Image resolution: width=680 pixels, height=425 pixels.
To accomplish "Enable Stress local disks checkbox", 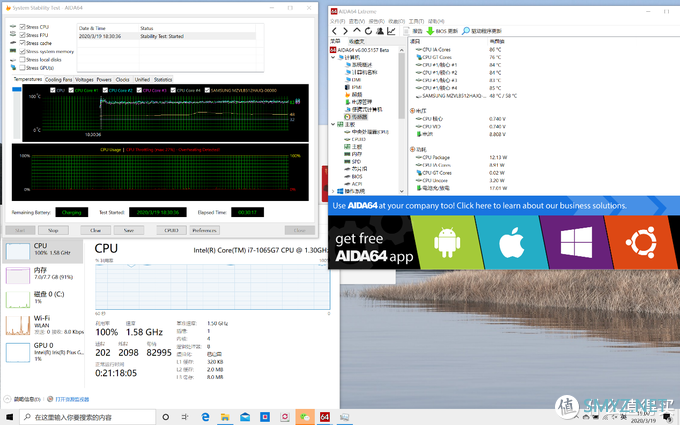I will point(23,59).
